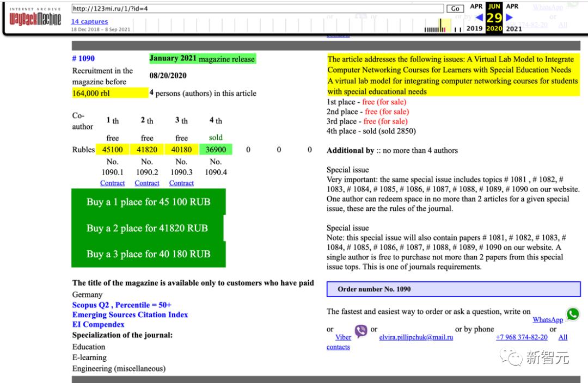Click Buy a 1 place for 45 100 RUB
The width and height of the screenshot is (588, 383).
[148, 202]
